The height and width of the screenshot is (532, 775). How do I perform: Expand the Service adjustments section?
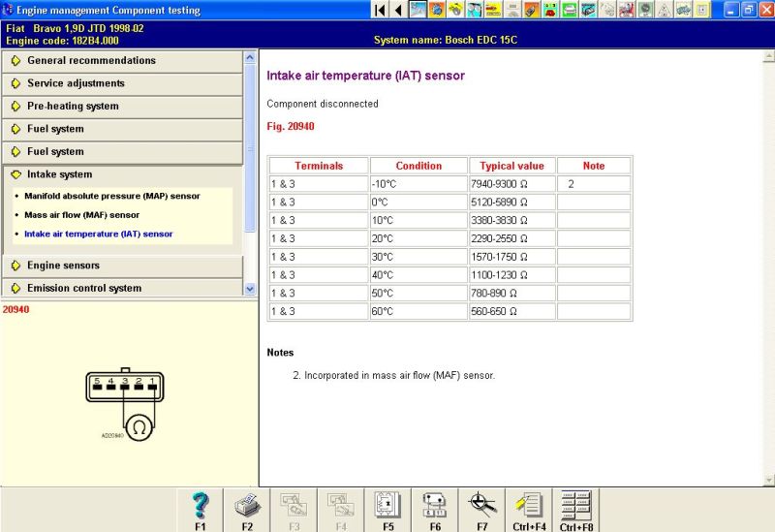76,83
